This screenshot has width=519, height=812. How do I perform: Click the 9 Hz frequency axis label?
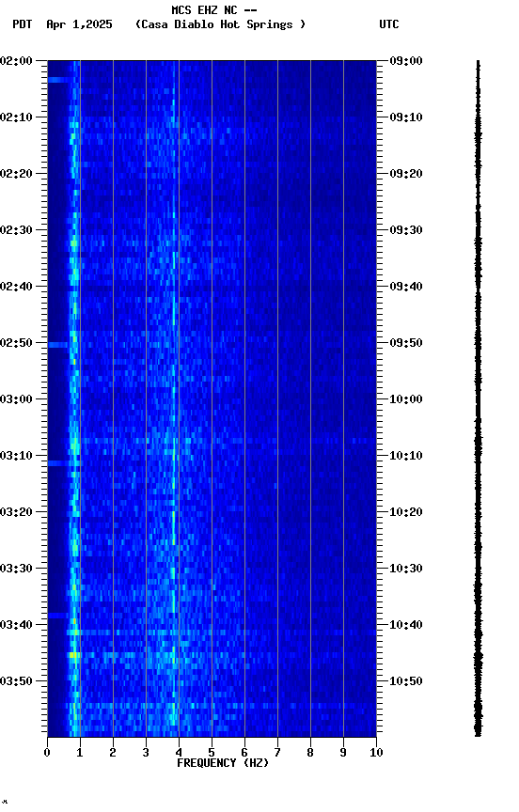click(343, 753)
